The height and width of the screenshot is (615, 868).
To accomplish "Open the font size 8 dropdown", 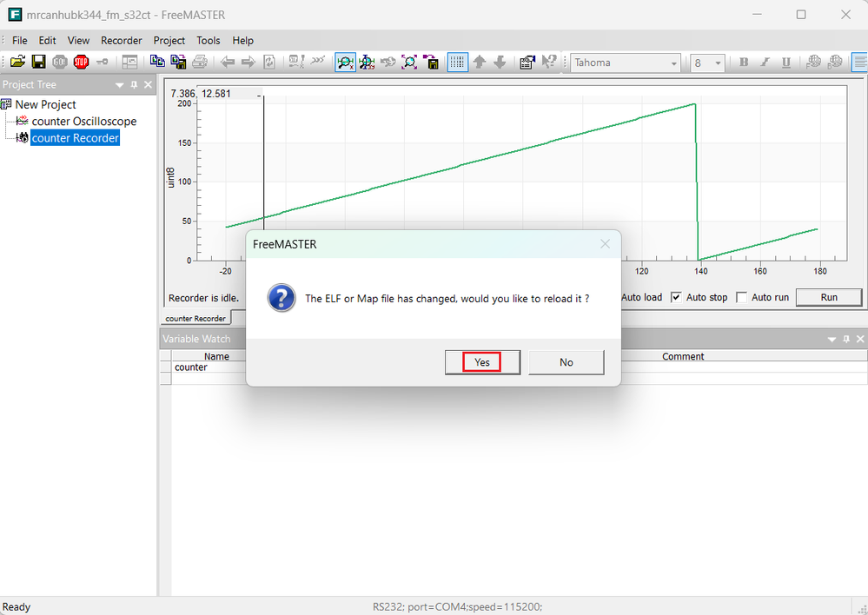I will 718,63.
